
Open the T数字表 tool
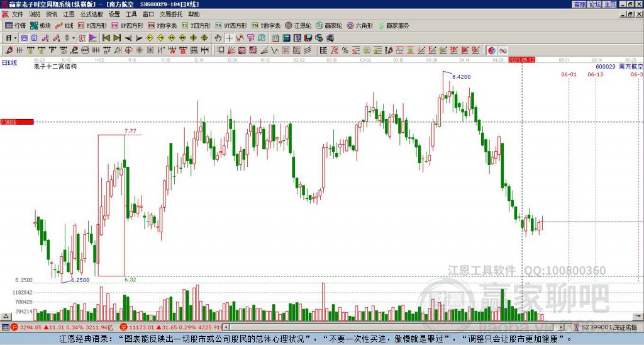coord(266,25)
